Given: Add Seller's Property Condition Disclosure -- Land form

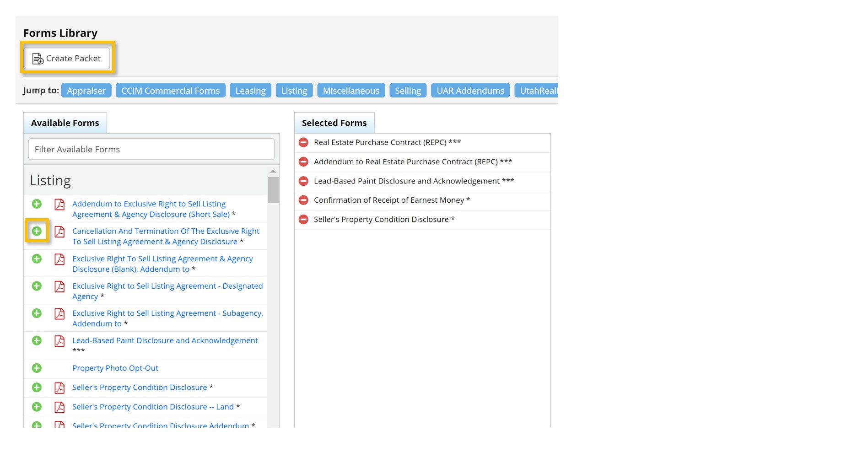Looking at the screenshot, I should (37, 407).
